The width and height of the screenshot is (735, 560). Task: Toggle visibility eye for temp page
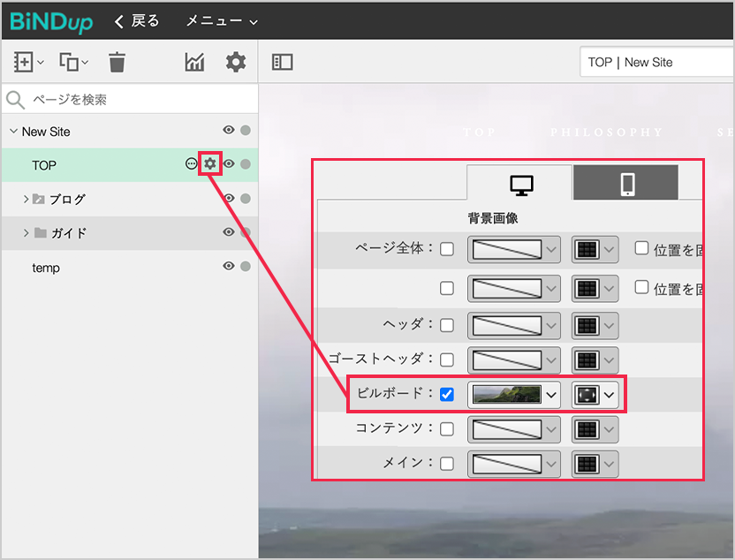point(229,266)
